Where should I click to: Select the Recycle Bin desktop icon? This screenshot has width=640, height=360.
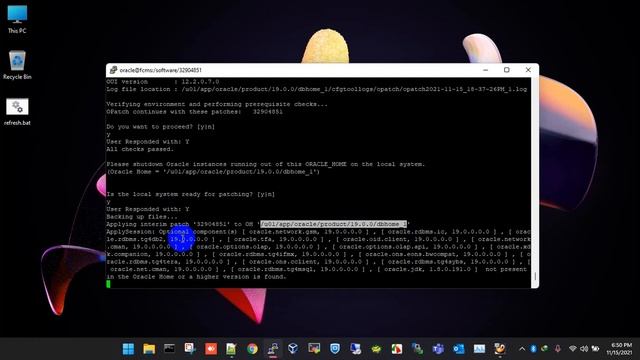tap(17, 65)
